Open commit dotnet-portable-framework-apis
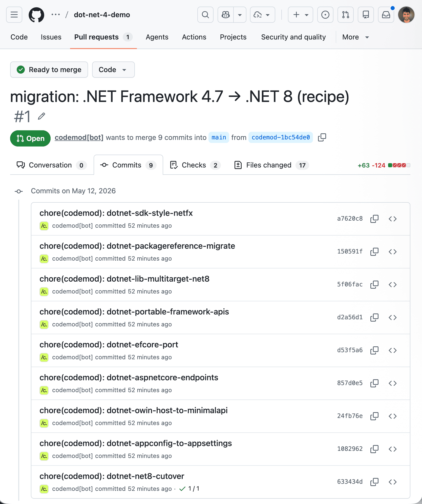The image size is (422, 504). tap(134, 312)
